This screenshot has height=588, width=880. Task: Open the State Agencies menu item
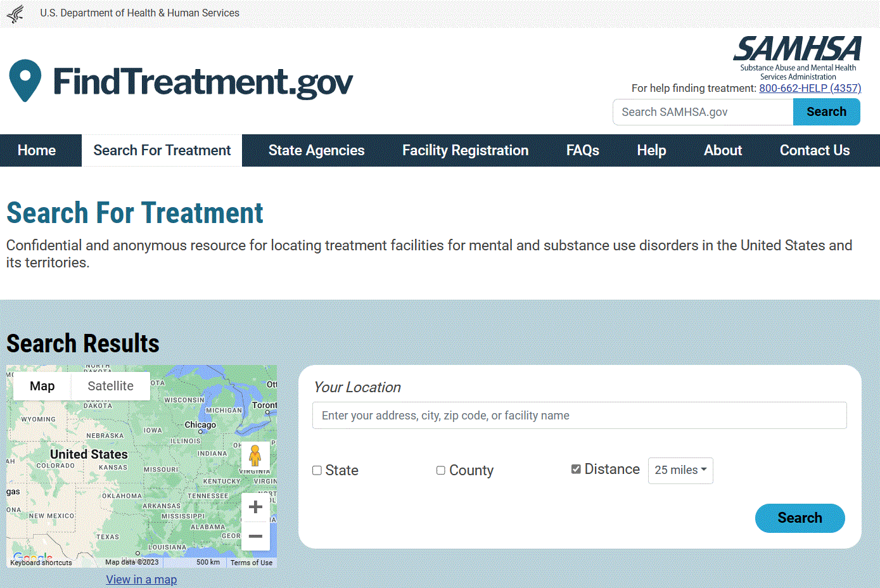coord(316,150)
